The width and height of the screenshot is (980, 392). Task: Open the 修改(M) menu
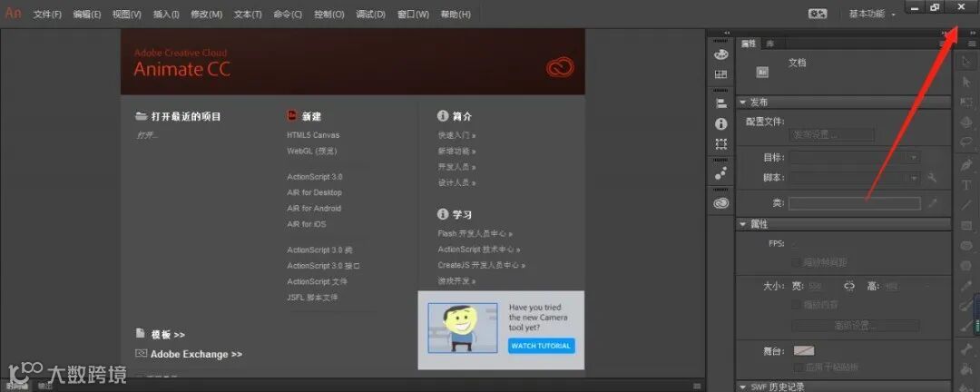206,14
